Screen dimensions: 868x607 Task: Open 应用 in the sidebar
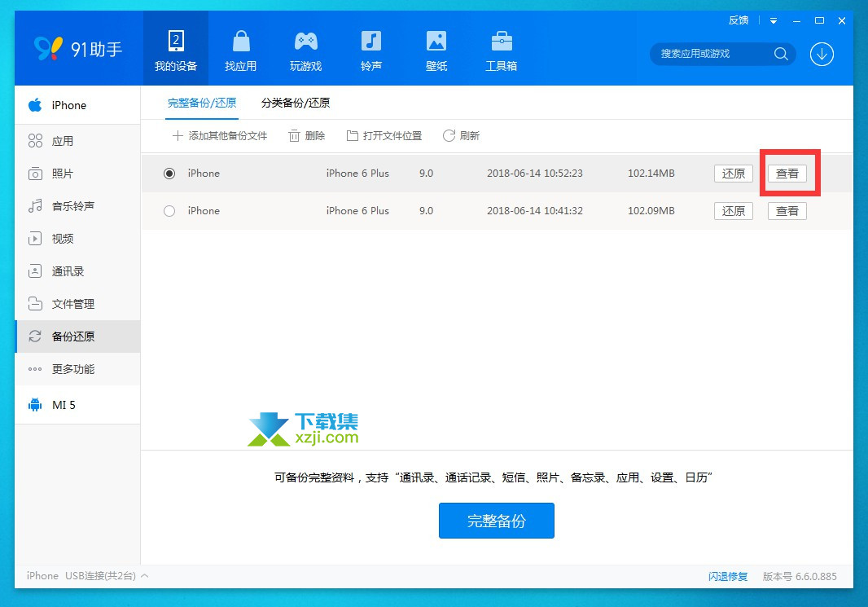[x=77, y=141]
